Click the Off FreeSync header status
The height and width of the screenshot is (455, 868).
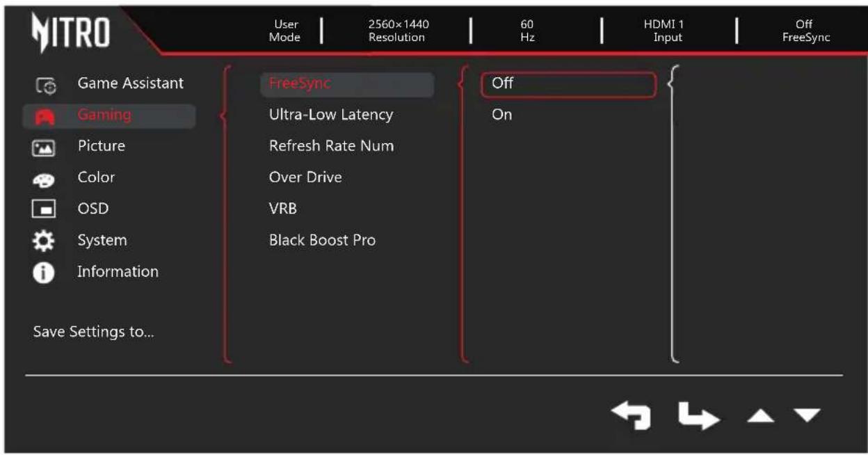(805, 31)
